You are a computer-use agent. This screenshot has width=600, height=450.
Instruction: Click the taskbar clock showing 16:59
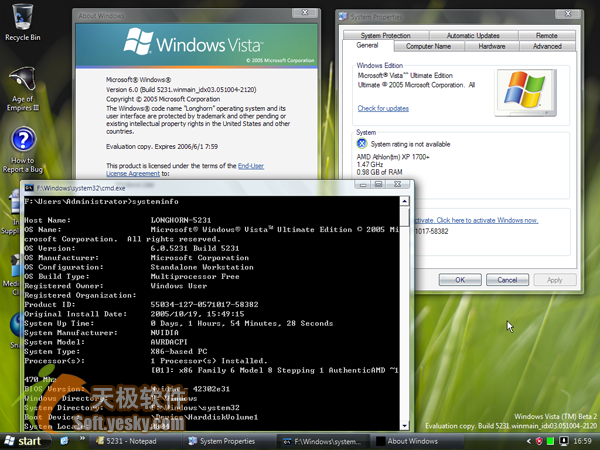582,441
